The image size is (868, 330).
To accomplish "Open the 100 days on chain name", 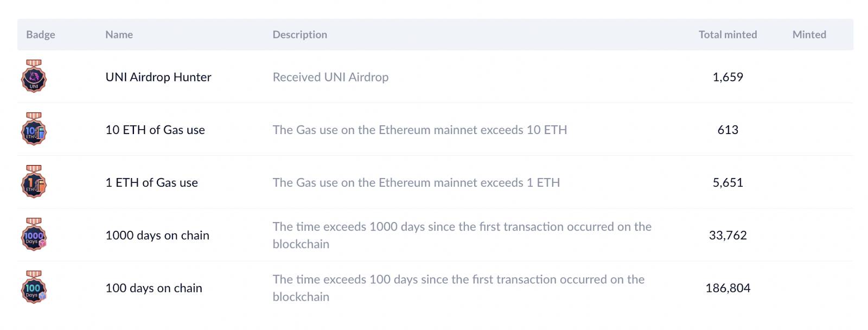I will click(x=154, y=288).
